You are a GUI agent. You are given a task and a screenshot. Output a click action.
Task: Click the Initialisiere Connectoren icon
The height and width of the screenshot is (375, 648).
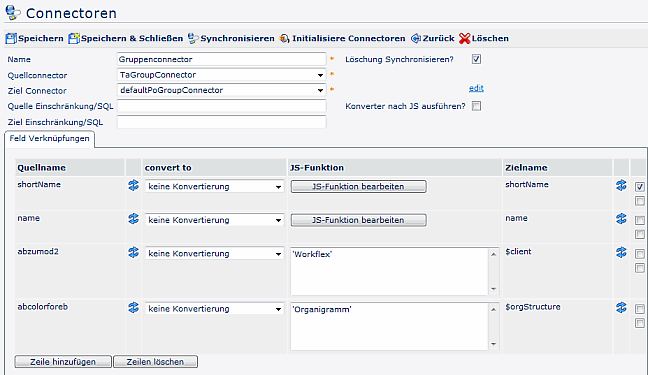point(284,38)
